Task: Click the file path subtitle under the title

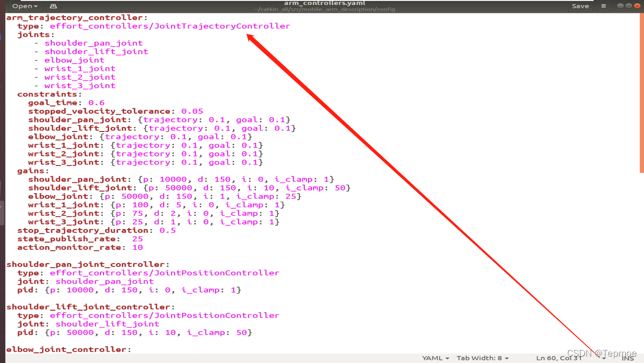Action: coord(324,9)
